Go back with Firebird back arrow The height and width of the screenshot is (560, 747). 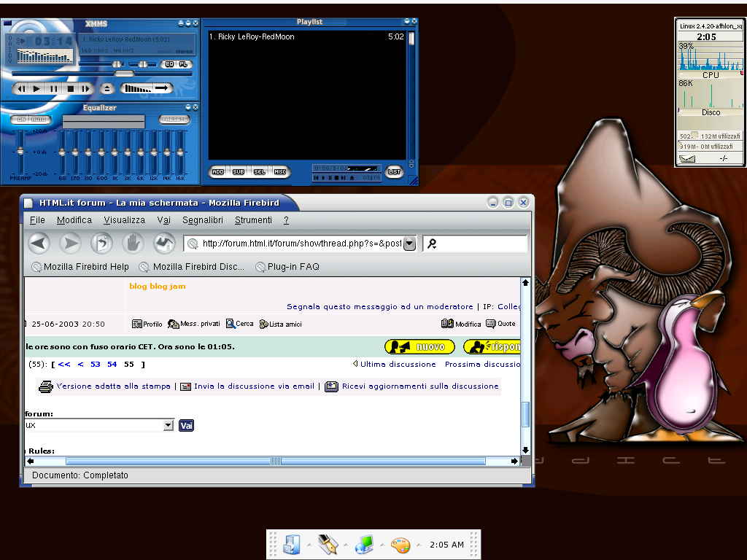pos(39,244)
